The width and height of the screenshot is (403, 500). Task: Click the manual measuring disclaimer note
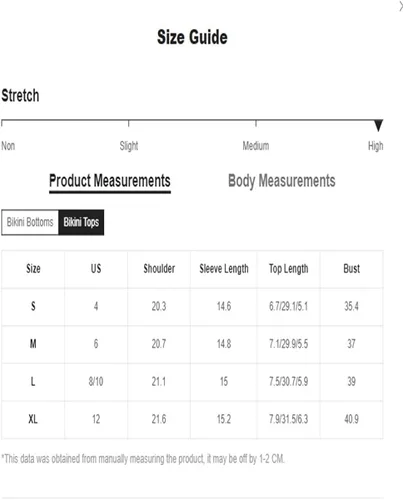tap(143, 459)
